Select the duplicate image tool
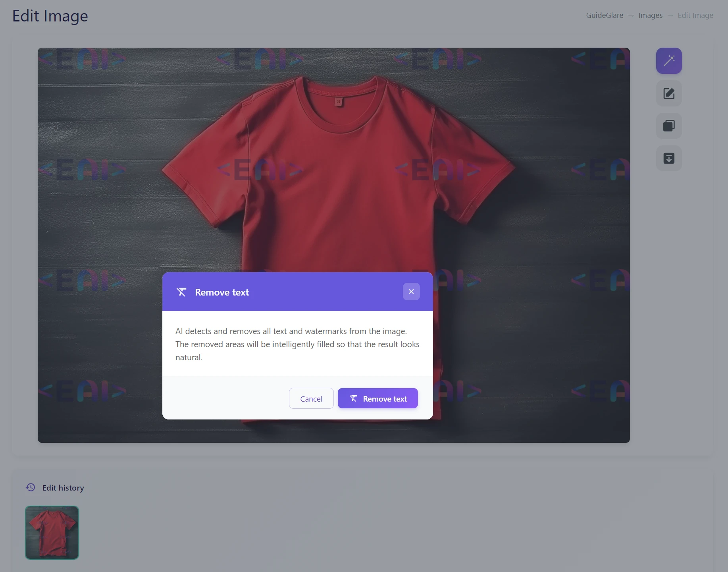Image resolution: width=728 pixels, height=572 pixels. tap(668, 126)
